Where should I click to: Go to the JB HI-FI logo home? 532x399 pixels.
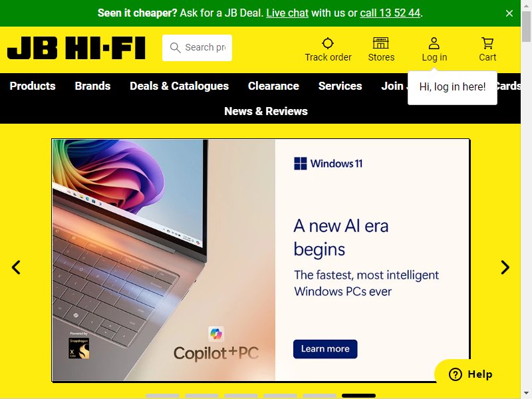pyautogui.click(x=76, y=48)
